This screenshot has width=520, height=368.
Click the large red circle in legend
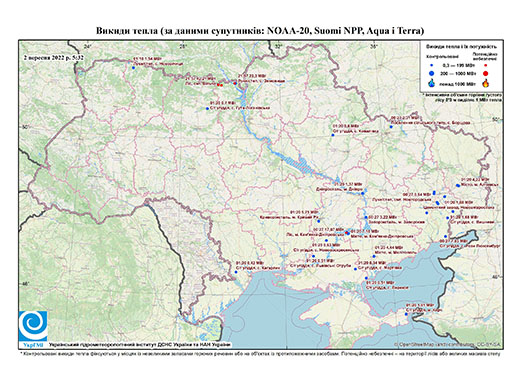point(486,73)
